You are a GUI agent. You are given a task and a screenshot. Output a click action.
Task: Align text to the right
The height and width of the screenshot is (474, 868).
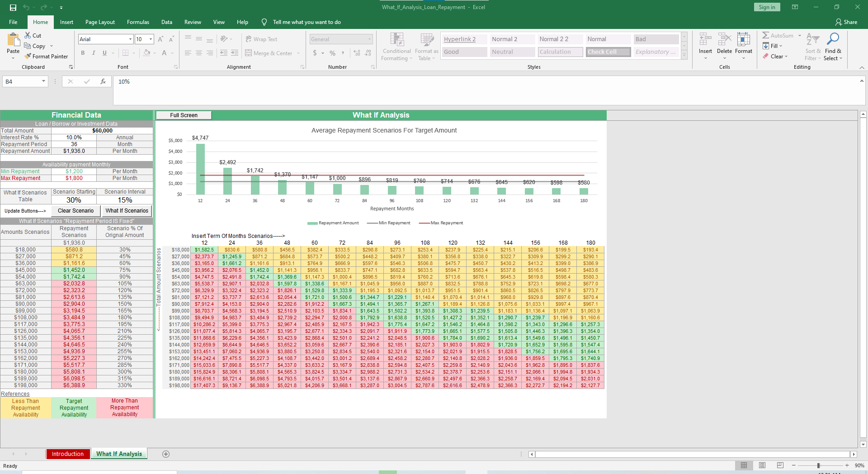(x=210, y=53)
